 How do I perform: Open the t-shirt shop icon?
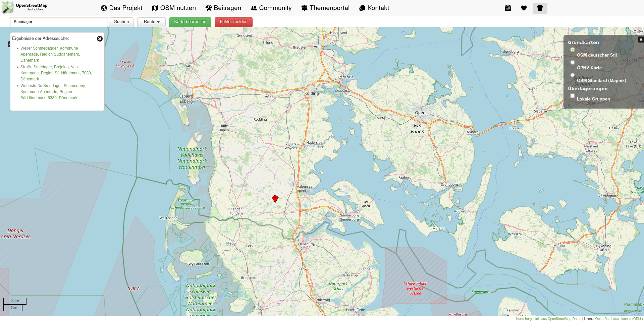(x=540, y=8)
